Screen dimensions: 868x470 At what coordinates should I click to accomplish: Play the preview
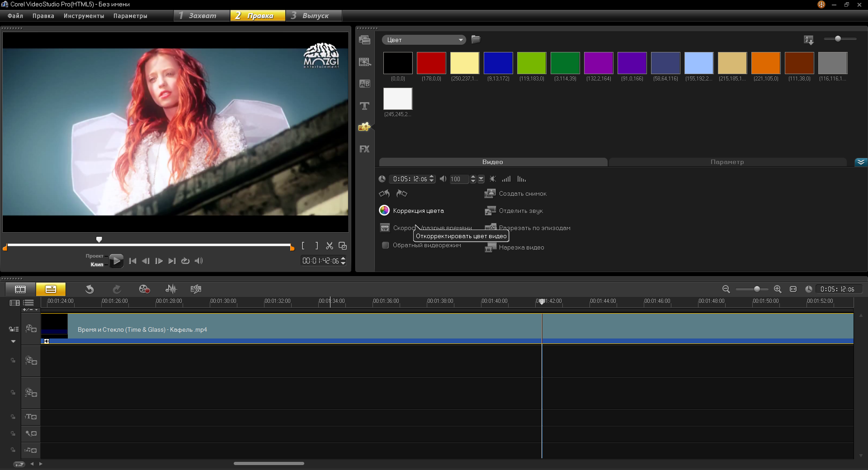tap(116, 261)
